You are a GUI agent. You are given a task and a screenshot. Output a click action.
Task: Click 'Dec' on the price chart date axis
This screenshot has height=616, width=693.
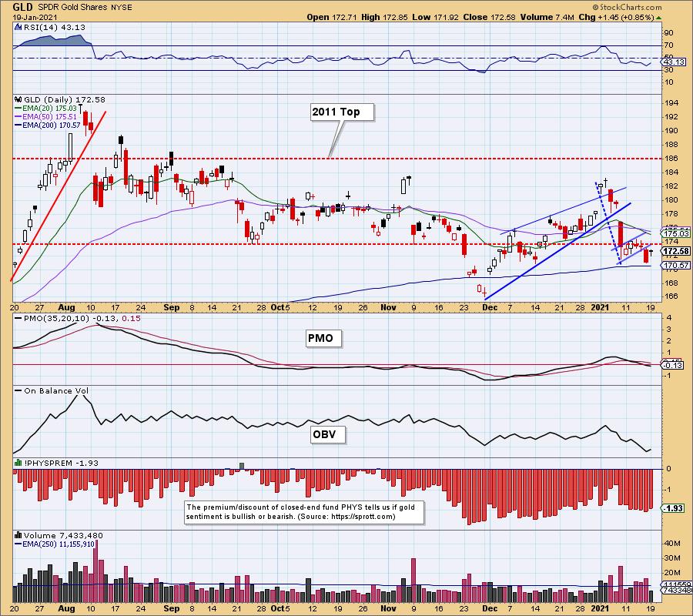490,307
